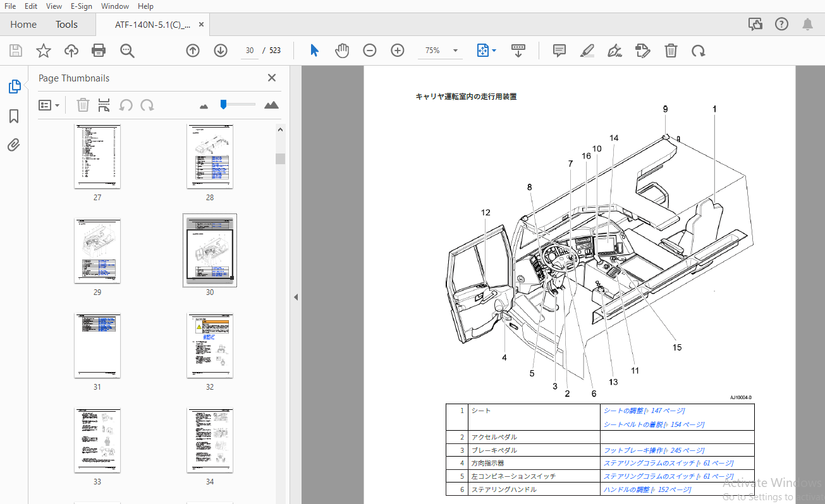825x504 pixels.
Task: Switch to the Home tab
Action: click(23, 24)
